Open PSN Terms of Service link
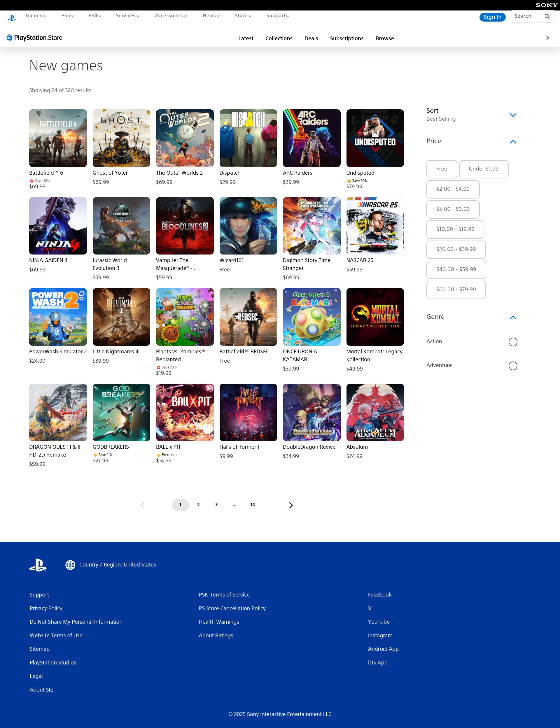Image resolution: width=560 pixels, height=728 pixels. click(x=224, y=595)
